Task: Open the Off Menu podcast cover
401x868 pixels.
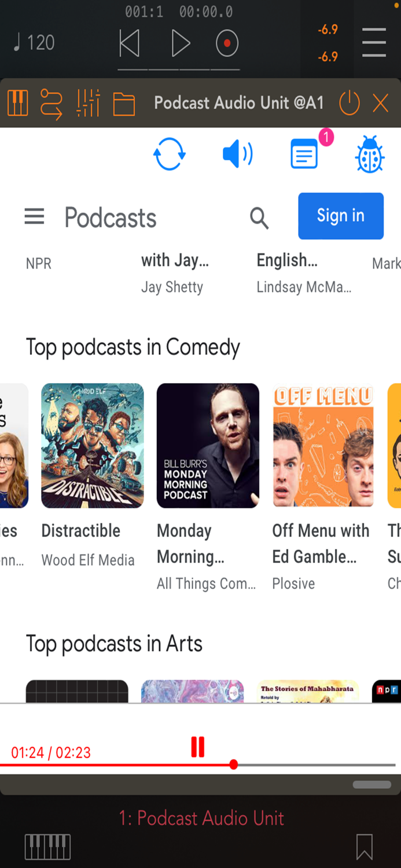Action: [x=323, y=446]
